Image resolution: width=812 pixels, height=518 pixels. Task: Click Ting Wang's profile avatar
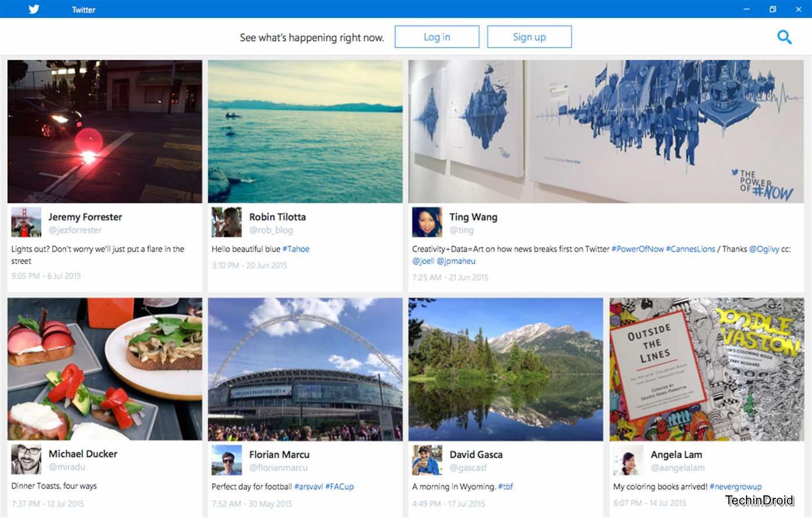coord(427,222)
